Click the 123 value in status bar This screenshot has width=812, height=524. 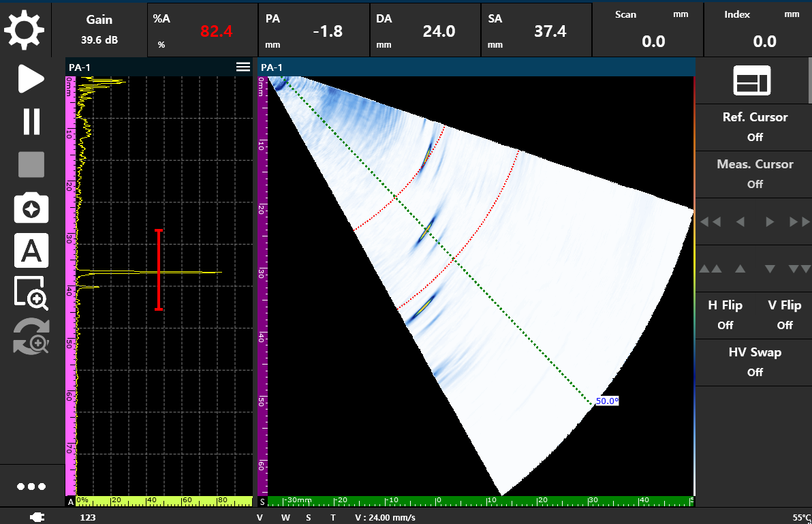[87, 517]
